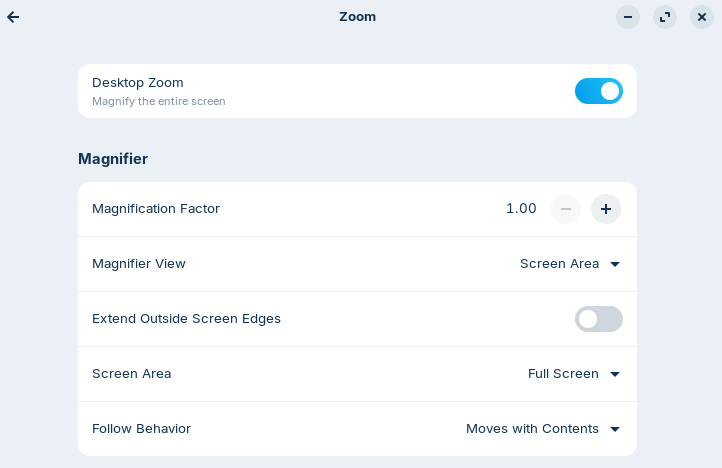
Task: Click the Magnifier View dropdown arrow
Action: click(615, 264)
